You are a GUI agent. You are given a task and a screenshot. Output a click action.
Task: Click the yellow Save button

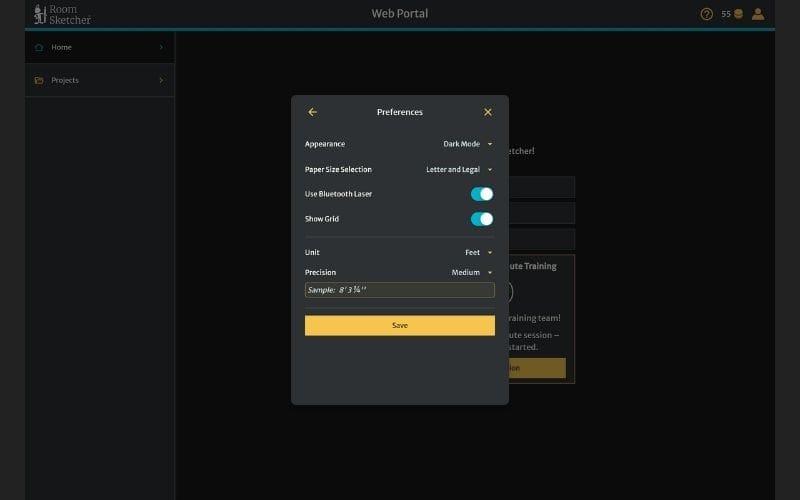(x=399, y=326)
